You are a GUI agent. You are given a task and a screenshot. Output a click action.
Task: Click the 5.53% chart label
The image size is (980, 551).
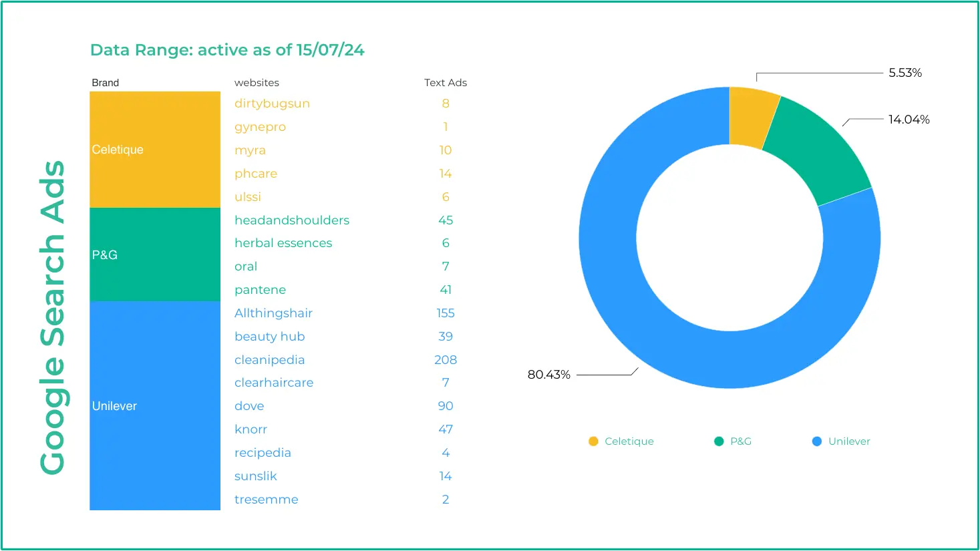tap(905, 73)
